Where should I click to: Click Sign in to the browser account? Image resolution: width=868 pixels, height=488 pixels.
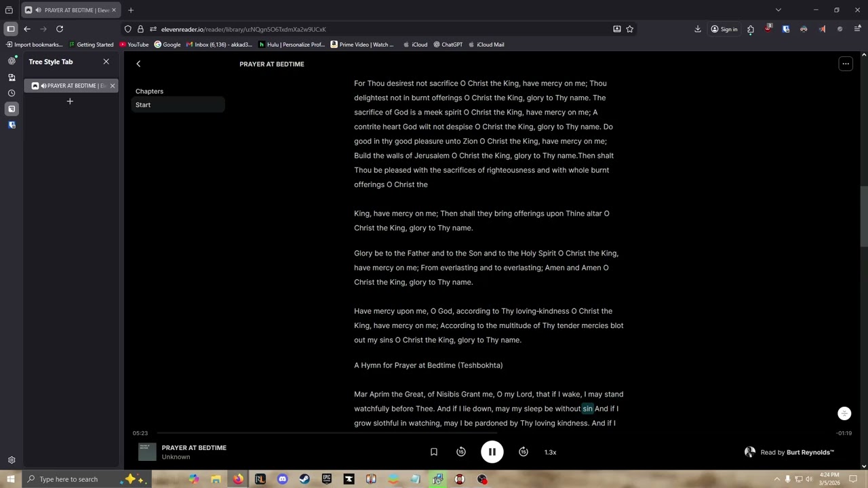tap(724, 29)
